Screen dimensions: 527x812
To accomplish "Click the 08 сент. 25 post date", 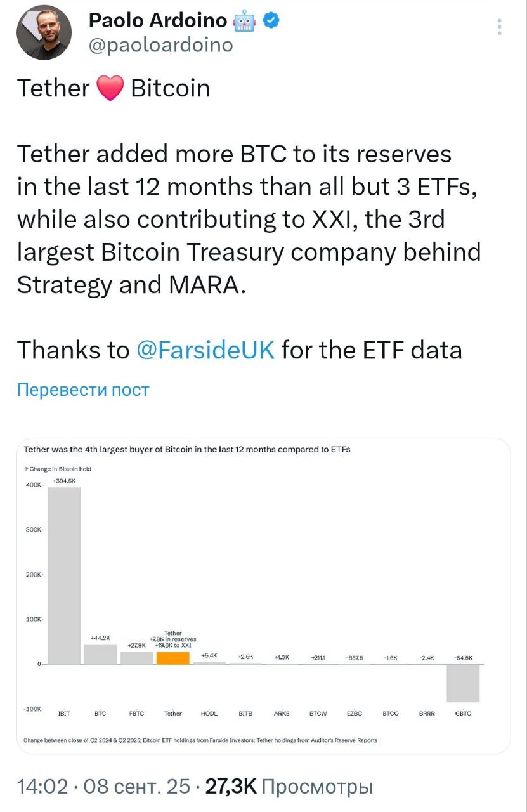I will click(x=137, y=787).
